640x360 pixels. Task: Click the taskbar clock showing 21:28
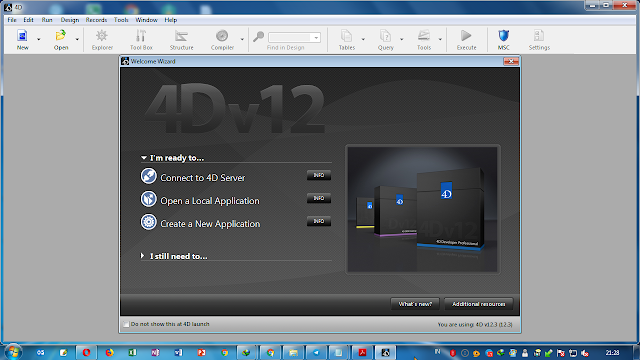(x=612, y=353)
